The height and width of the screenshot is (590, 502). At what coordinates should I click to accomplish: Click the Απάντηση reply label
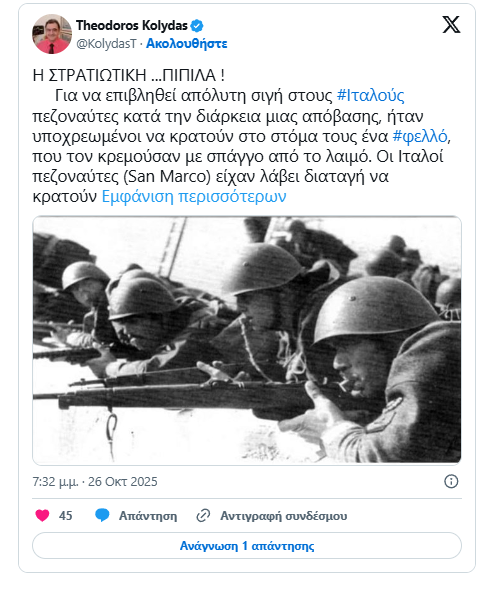[x=148, y=515]
